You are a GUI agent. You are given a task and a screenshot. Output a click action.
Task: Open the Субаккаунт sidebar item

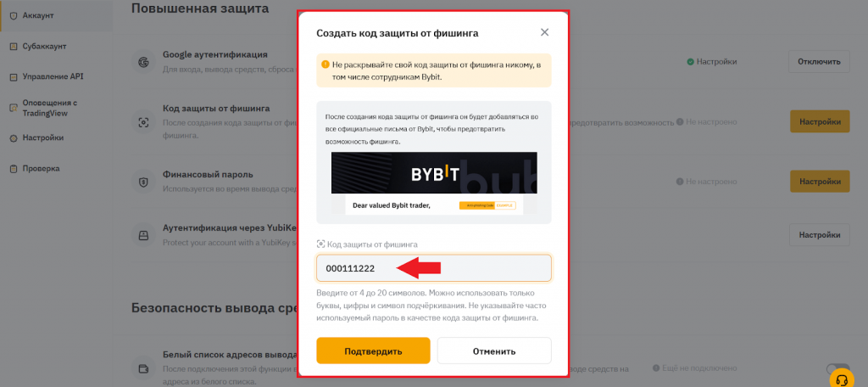(44, 46)
